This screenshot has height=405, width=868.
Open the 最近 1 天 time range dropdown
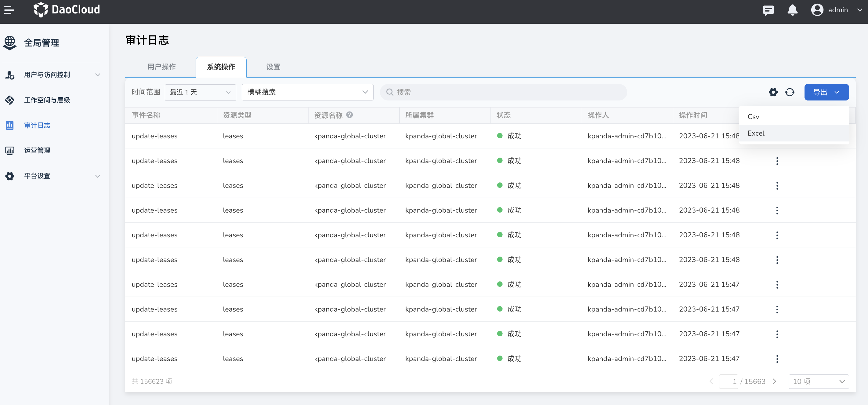click(x=200, y=92)
